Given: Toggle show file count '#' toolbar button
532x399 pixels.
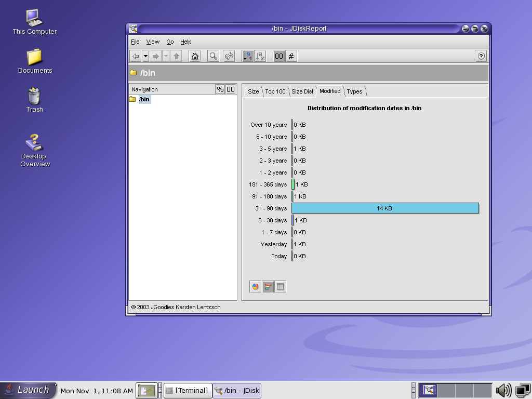Looking at the screenshot, I should 291,56.
